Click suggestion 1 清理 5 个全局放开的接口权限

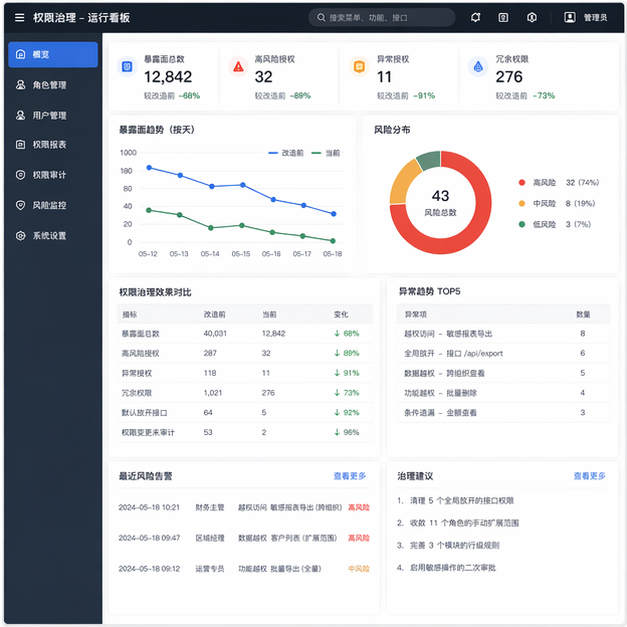click(x=455, y=500)
